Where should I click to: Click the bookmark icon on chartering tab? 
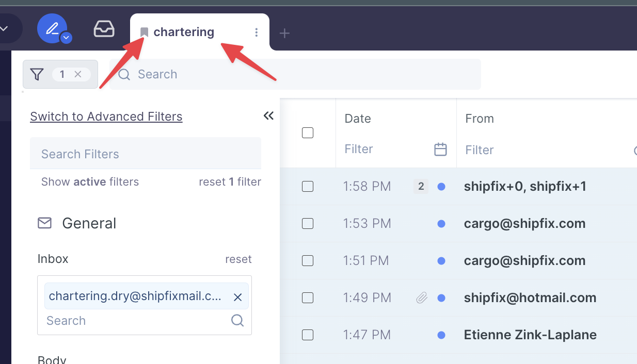pos(145,32)
